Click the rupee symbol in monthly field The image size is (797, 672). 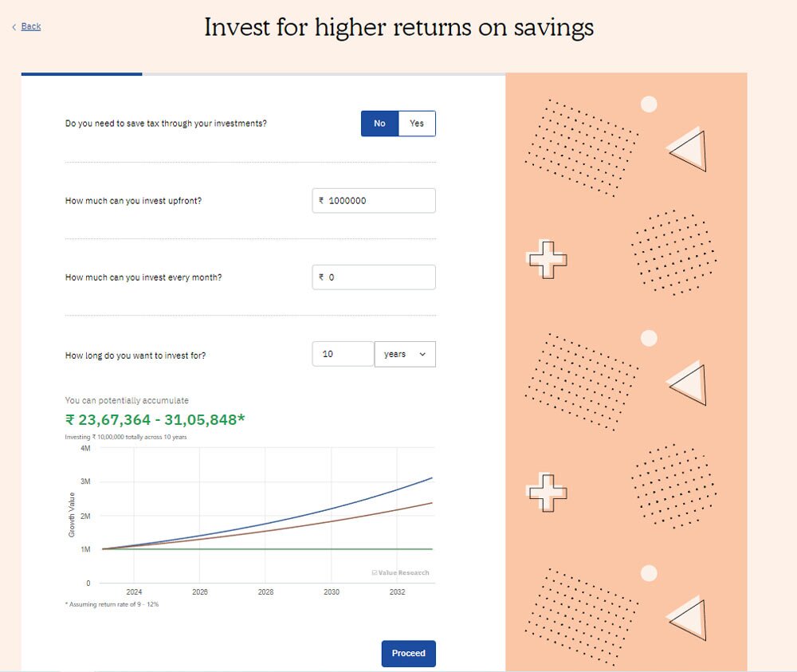pyautogui.click(x=321, y=277)
